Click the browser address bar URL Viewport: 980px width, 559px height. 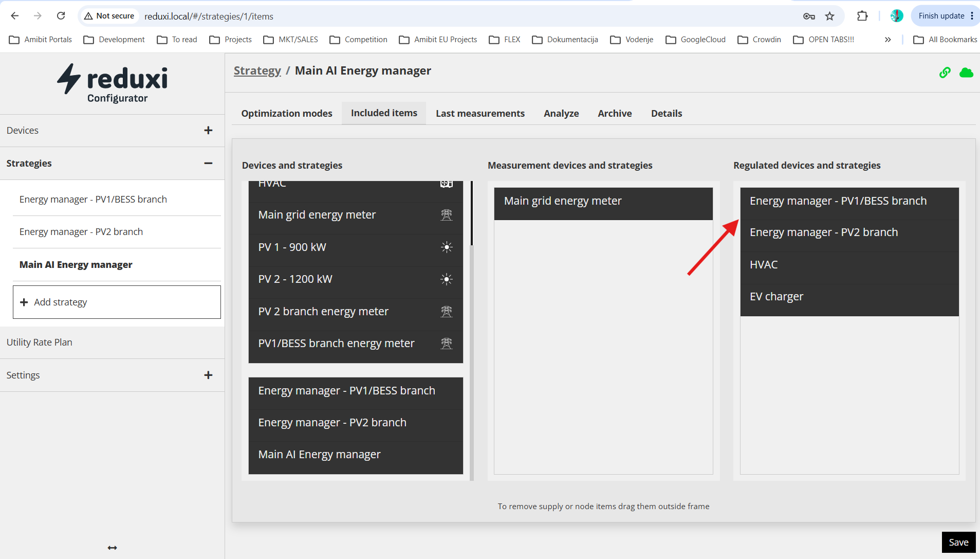click(209, 16)
